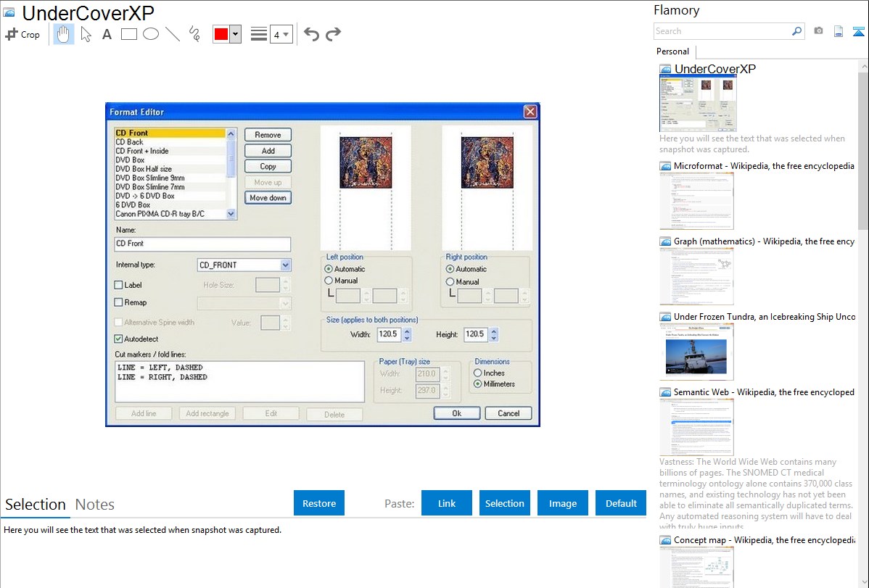Open the Internal type CD_FRONT dropdown
The width and height of the screenshot is (869, 588).
coord(285,265)
